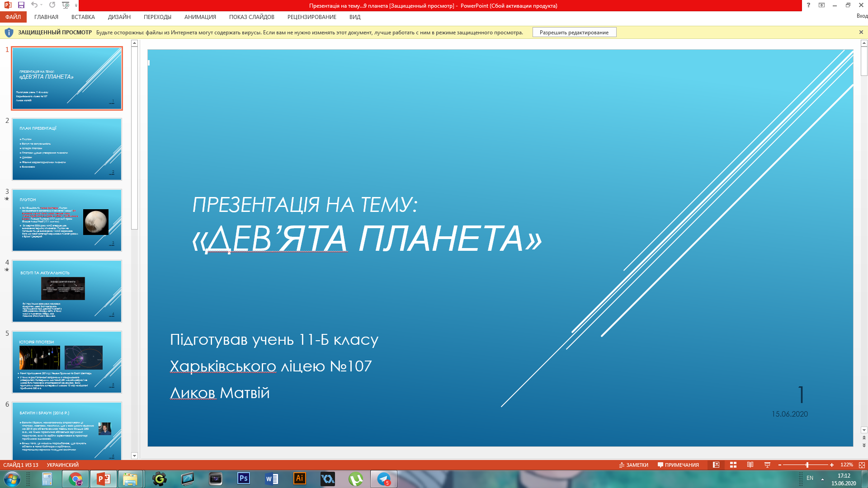Open Telegram from the taskbar

click(384, 479)
